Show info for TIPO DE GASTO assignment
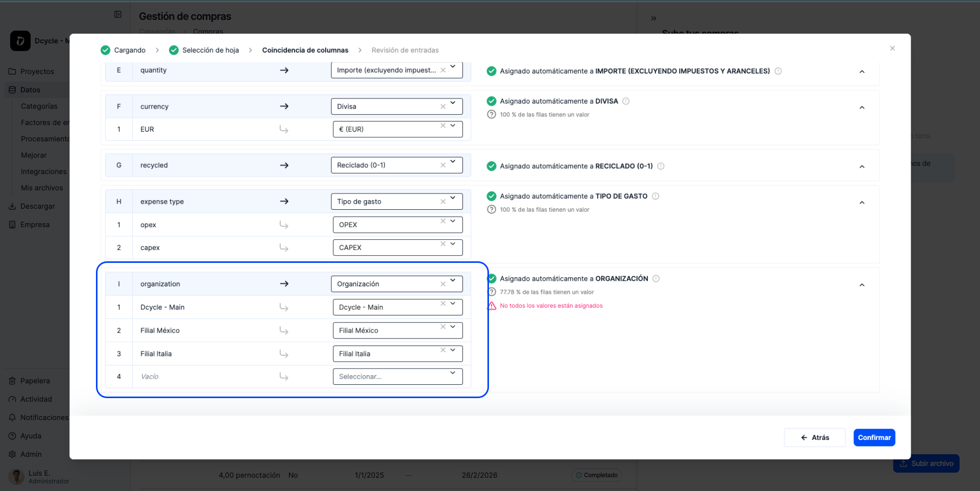This screenshot has height=491, width=980. tap(656, 197)
